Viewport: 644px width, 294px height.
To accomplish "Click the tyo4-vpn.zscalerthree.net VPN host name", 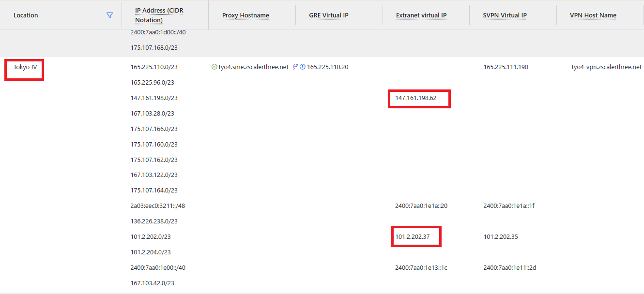I will (606, 67).
